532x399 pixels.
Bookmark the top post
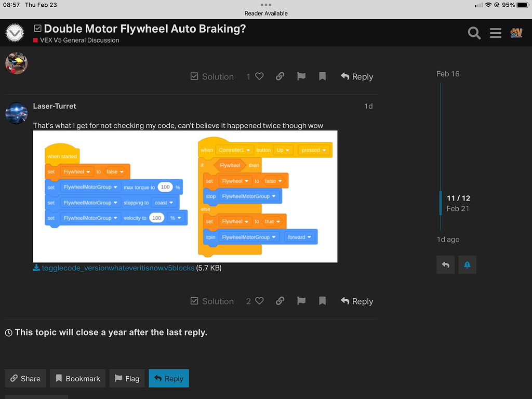point(322,76)
